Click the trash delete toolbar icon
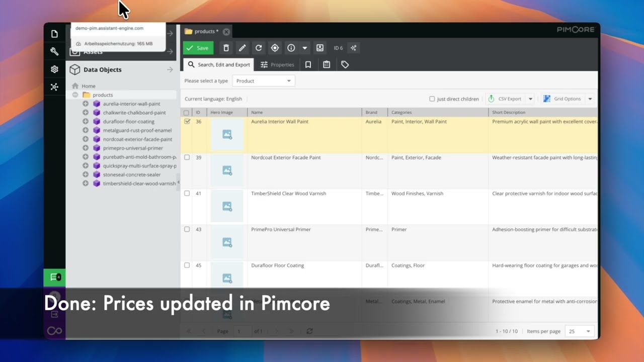Screen dimensions: 644x362 [226, 48]
